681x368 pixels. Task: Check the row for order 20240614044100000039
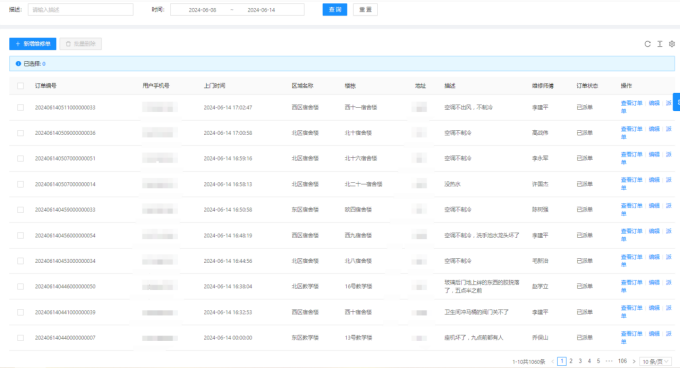(x=20, y=312)
